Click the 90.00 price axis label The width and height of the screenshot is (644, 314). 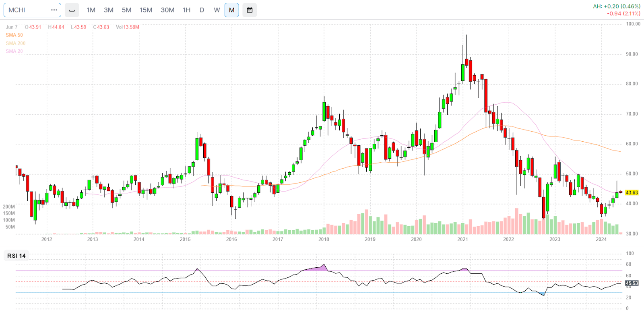(632, 54)
